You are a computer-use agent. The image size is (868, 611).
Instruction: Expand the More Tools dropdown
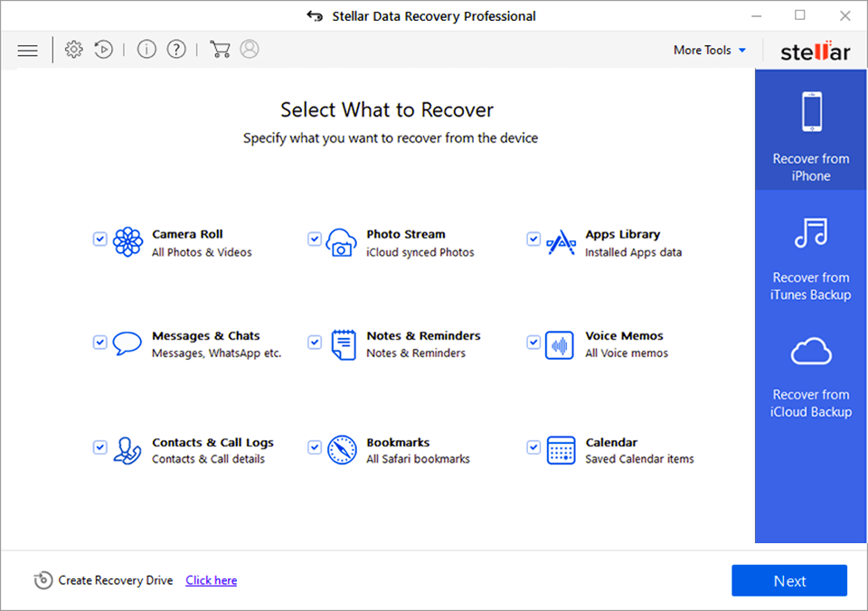pyautogui.click(x=710, y=50)
